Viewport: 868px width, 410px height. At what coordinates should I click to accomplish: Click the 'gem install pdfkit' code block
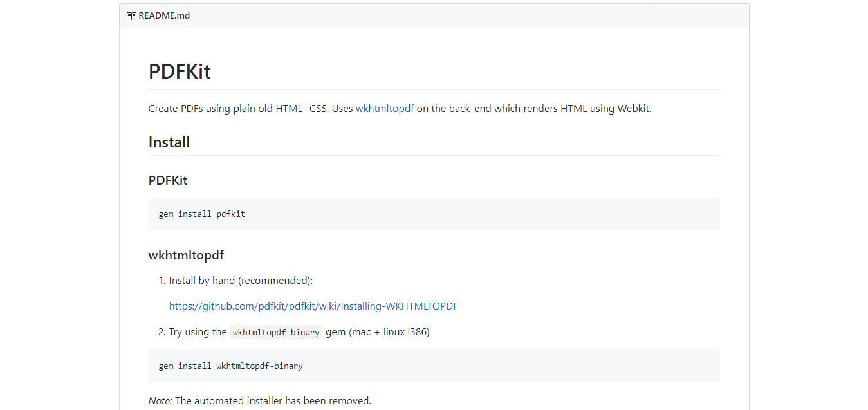434,214
